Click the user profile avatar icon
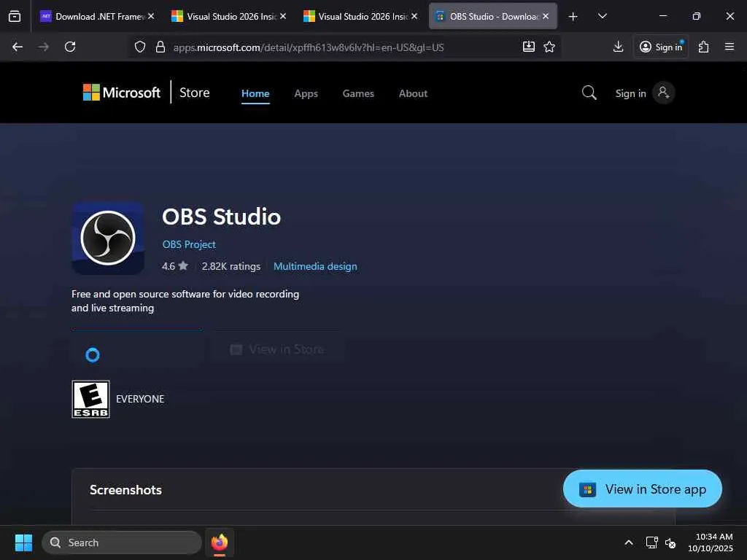747x560 pixels. pos(663,93)
